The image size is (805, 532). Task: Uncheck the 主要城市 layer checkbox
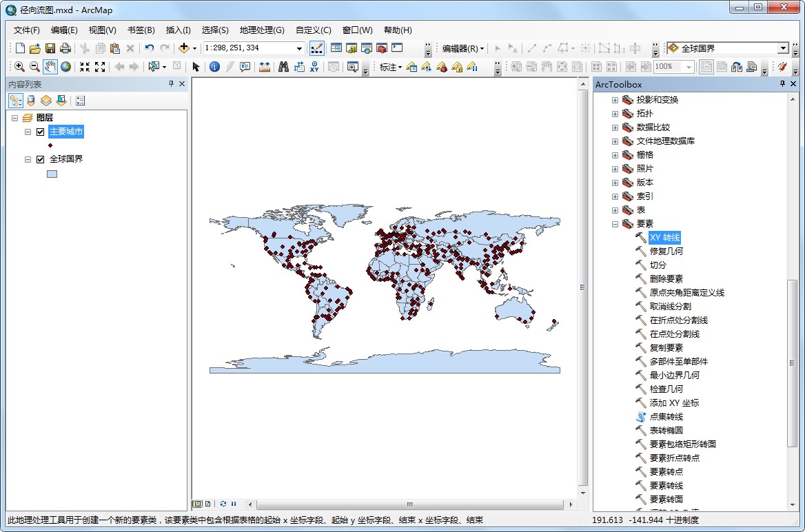[41, 132]
